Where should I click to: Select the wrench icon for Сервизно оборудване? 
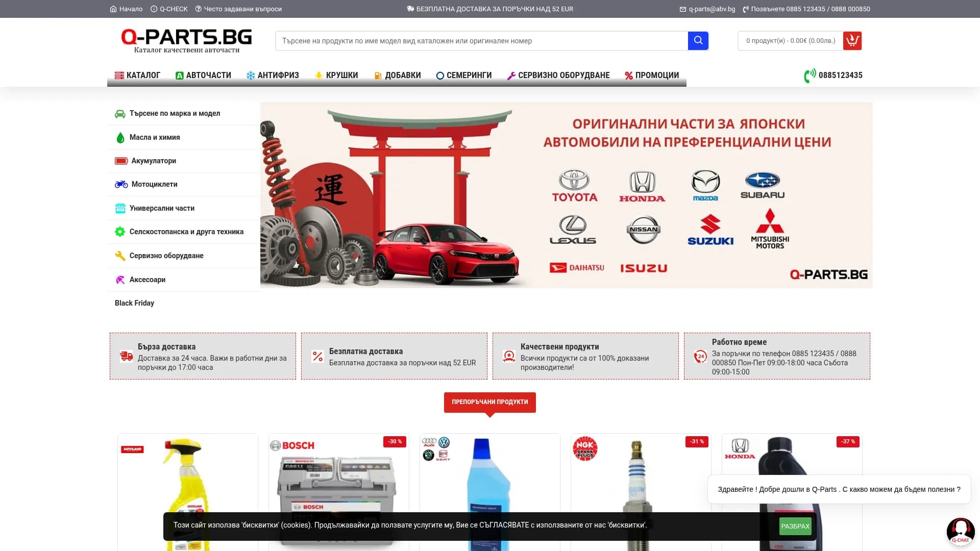coord(120,255)
